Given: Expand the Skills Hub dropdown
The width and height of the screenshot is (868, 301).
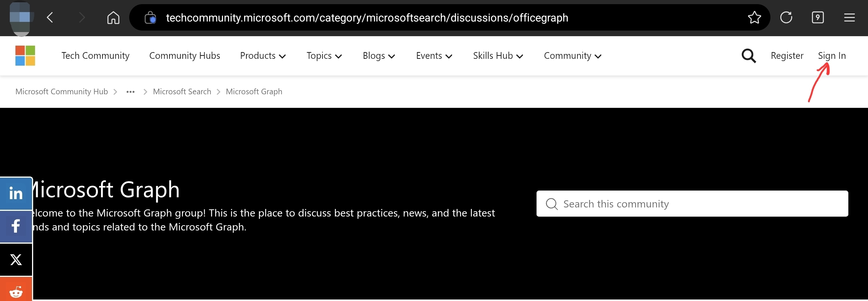Looking at the screenshot, I should point(498,56).
